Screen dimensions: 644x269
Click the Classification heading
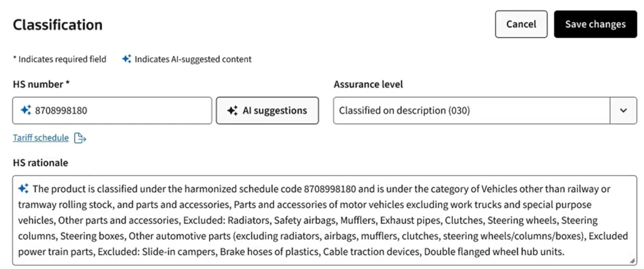coord(57,25)
